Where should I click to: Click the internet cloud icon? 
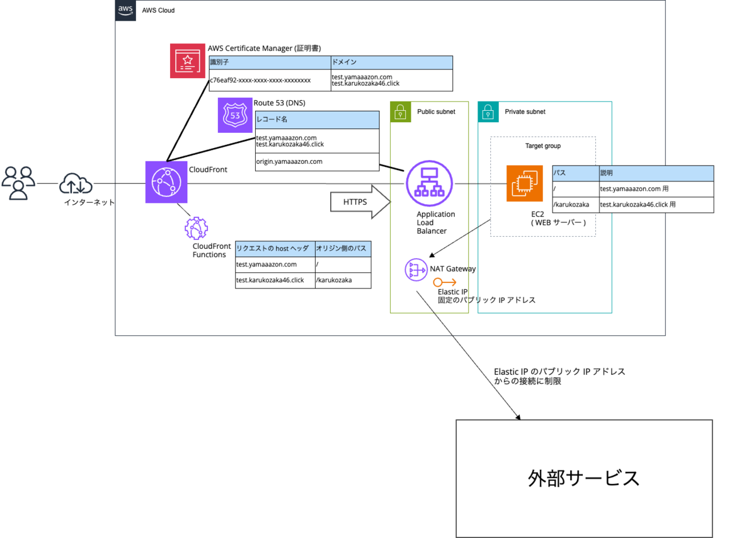click(x=76, y=185)
